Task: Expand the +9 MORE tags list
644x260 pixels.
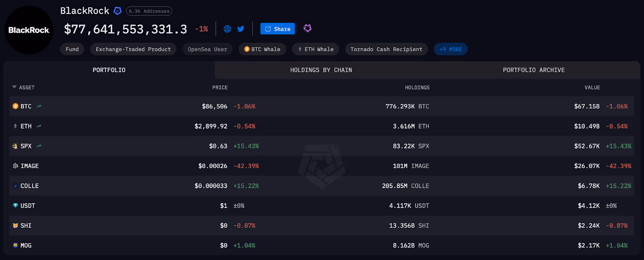Action: (450, 49)
